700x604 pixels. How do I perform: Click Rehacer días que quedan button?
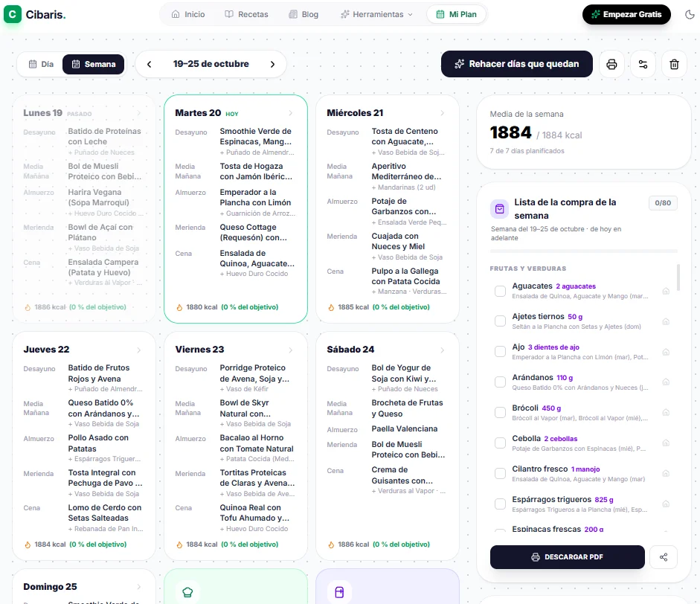pyautogui.click(x=516, y=64)
